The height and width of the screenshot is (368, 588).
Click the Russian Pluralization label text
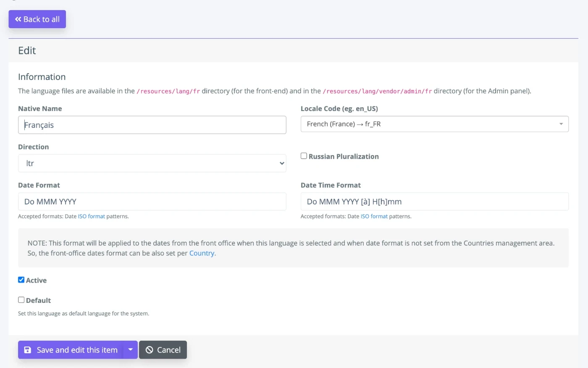coord(344,156)
